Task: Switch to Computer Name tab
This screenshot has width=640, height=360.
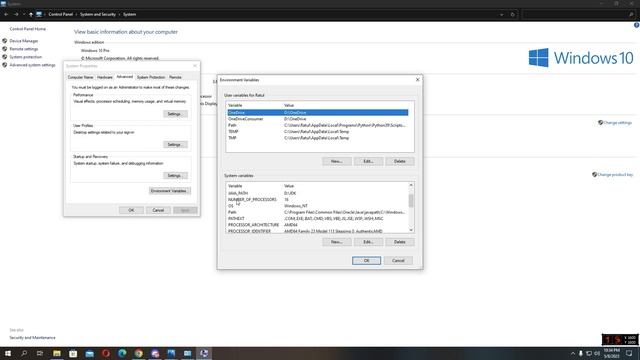Action: (80, 77)
